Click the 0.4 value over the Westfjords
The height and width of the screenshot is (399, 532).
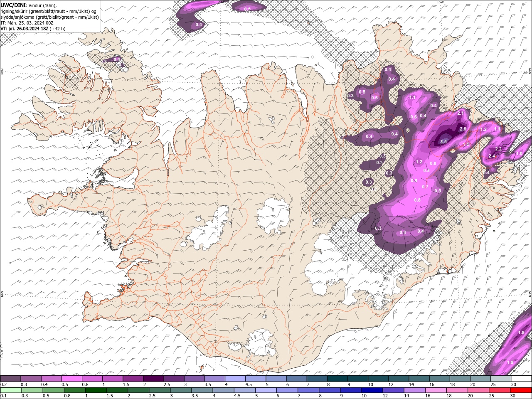[117, 59]
